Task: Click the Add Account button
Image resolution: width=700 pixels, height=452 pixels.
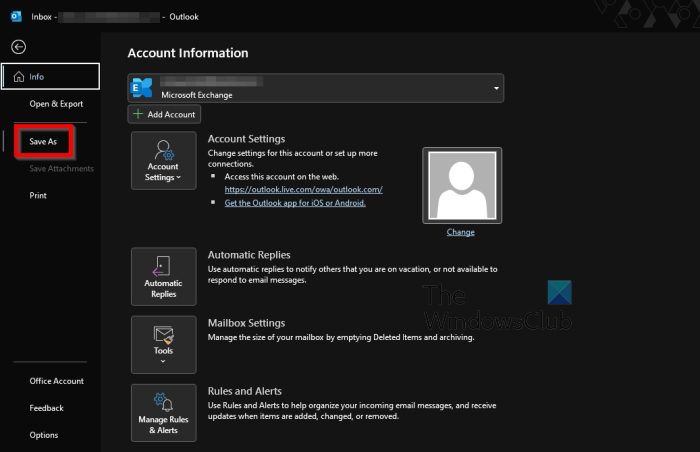Action: 164,114
